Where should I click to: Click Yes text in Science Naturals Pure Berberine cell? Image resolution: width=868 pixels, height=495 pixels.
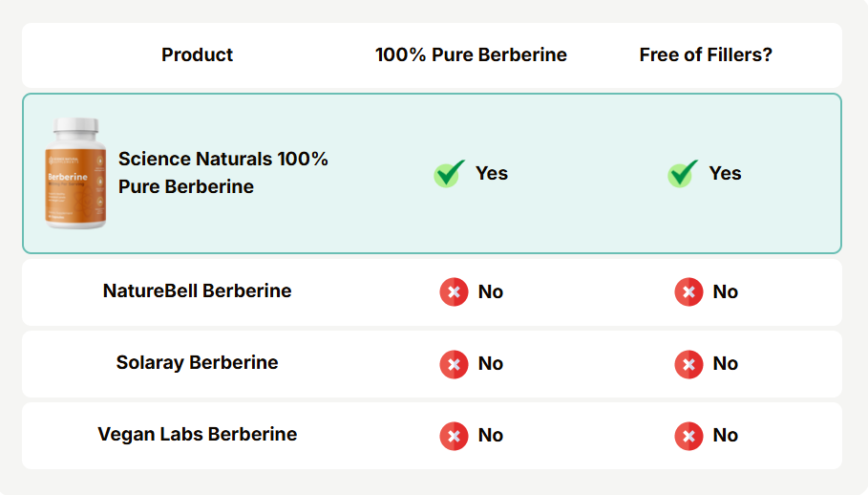[x=492, y=173]
